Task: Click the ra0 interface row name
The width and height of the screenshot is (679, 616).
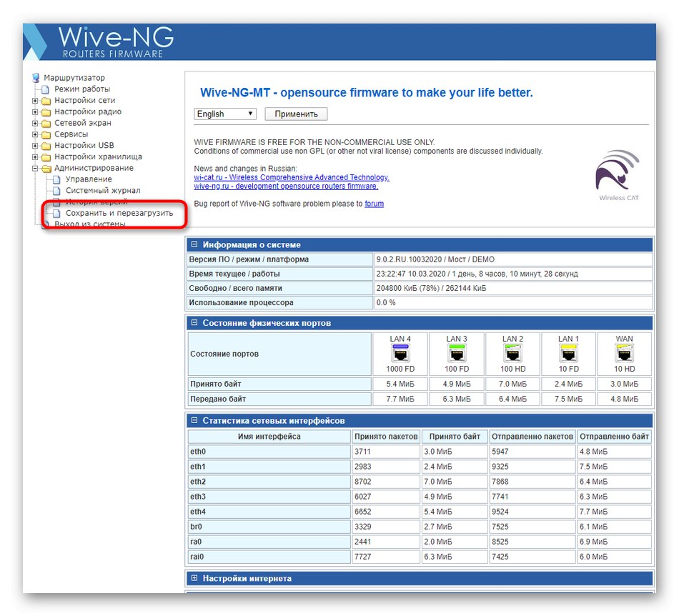Action: click(x=196, y=542)
